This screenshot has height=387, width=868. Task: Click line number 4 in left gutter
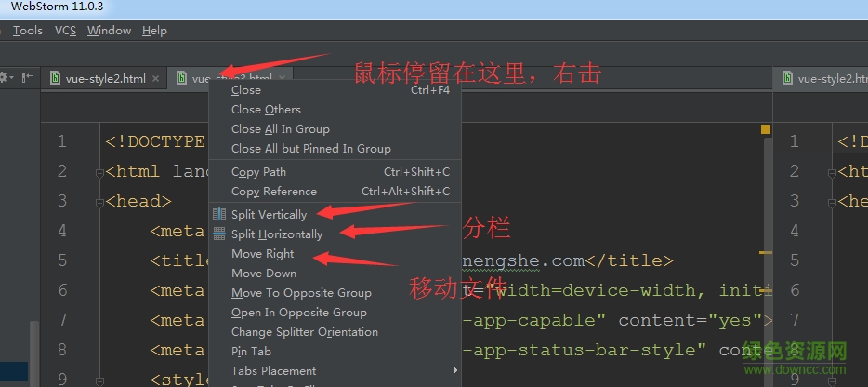click(62, 231)
